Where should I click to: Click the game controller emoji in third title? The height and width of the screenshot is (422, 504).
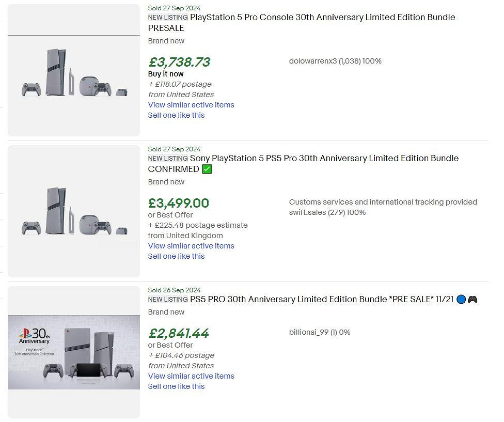click(x=472, y=300)
